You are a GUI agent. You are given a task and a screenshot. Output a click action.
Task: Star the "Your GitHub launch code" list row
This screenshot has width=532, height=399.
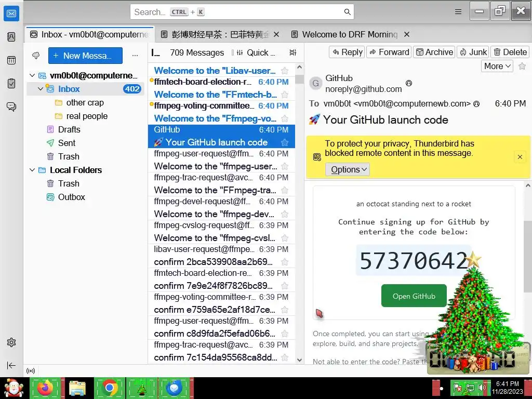pyautogui.click(x=285, y=142)
